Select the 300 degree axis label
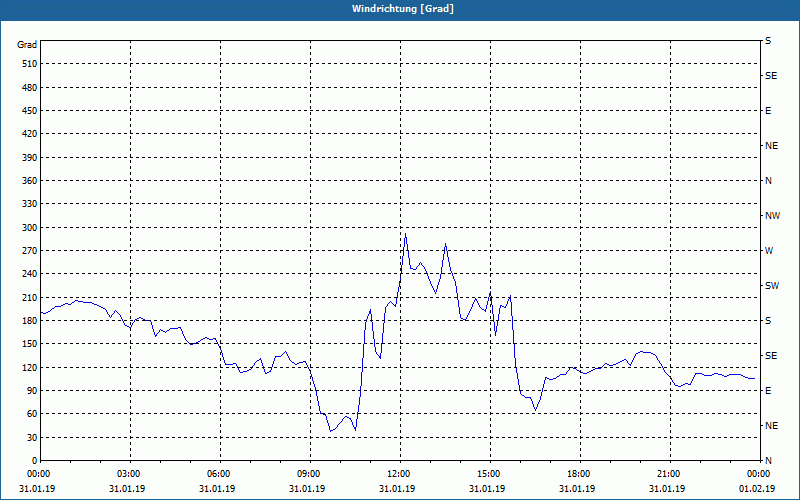This screenshot has width=800, height=500. click(30, 228)
